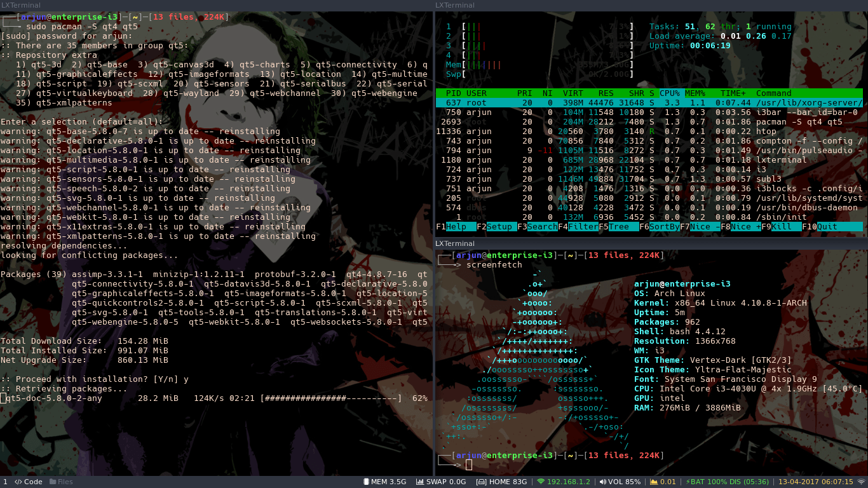Sort htop by the SHR column header
The width and height of the screenshot is (868, 488).
tap(637, 93)
